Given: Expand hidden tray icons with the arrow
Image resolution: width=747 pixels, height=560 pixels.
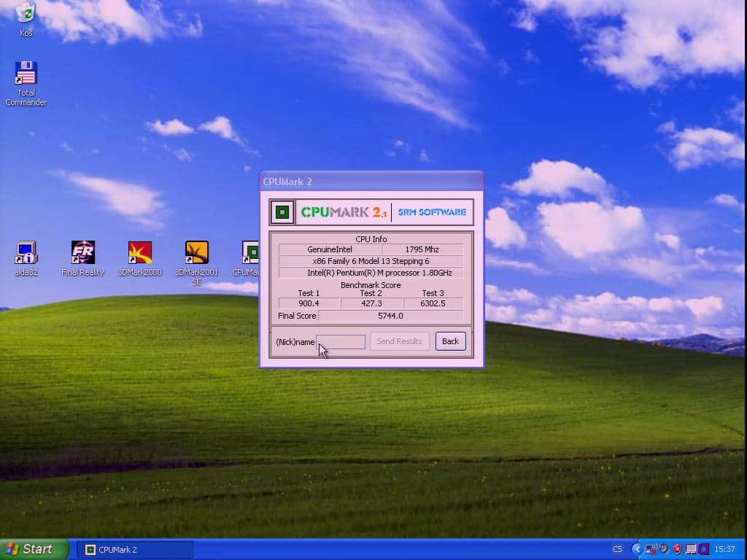Looking at the screenshot, I should (636, 550).
